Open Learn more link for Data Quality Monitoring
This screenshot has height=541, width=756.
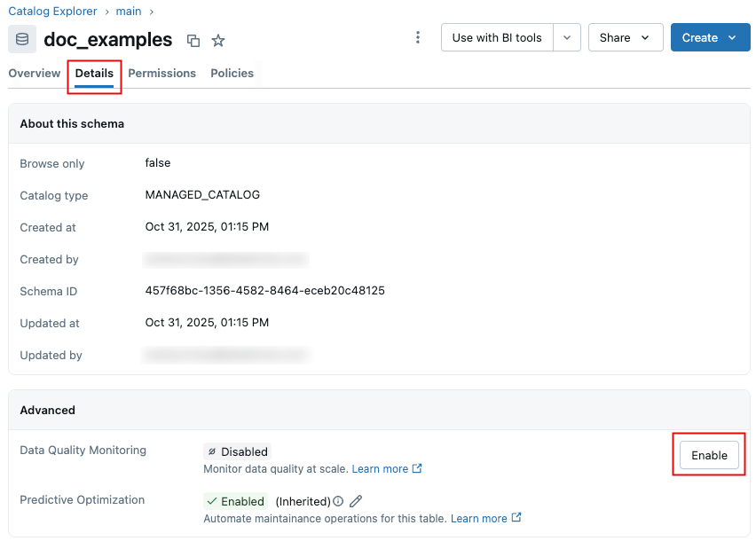(380, 469)
